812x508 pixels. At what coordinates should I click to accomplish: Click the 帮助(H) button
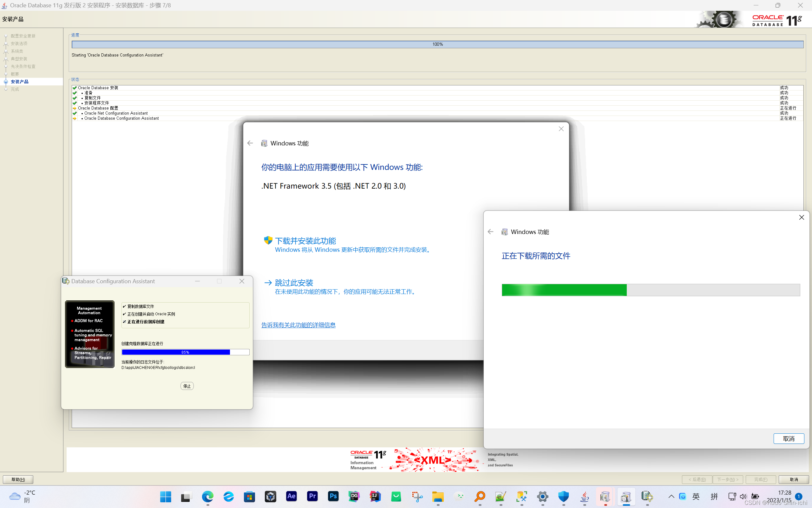click(18, 479)
